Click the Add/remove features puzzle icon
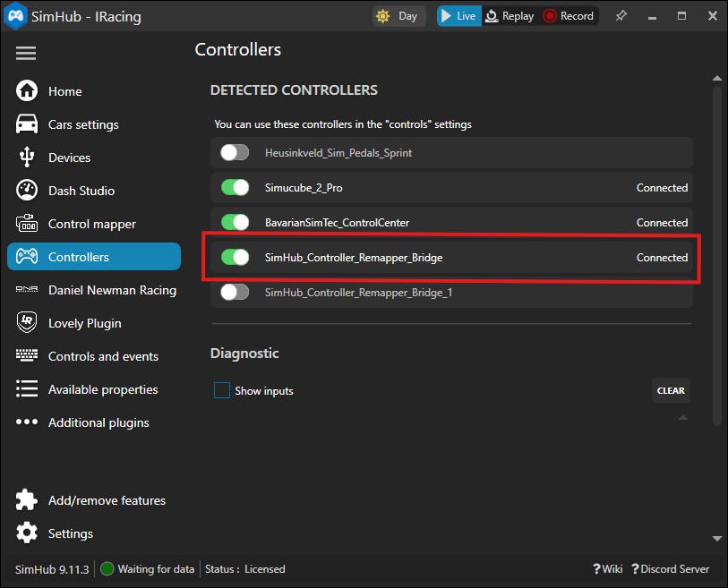The image size is (728, 588). point(27,500)
